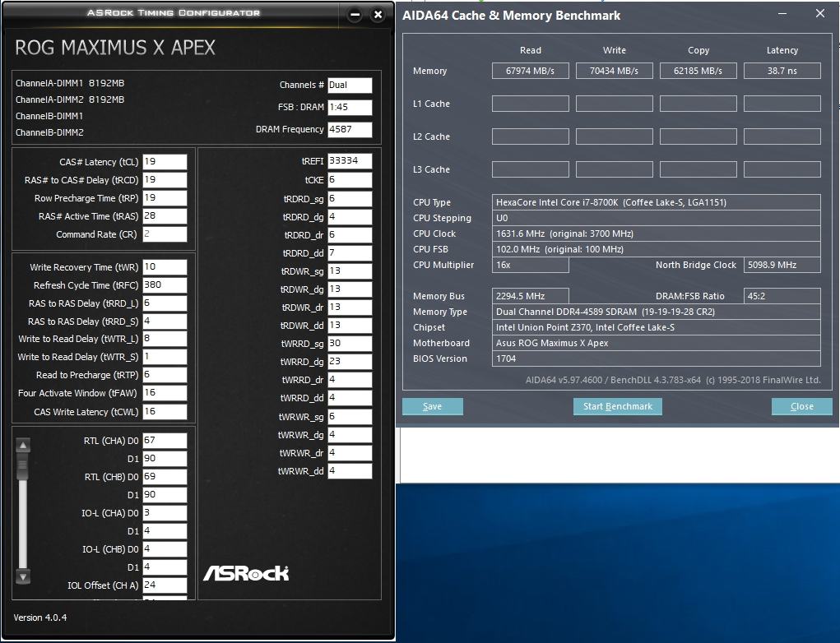840x643 pixels.
Task: Click the tWTR_L field
Action: click(165, 339)
